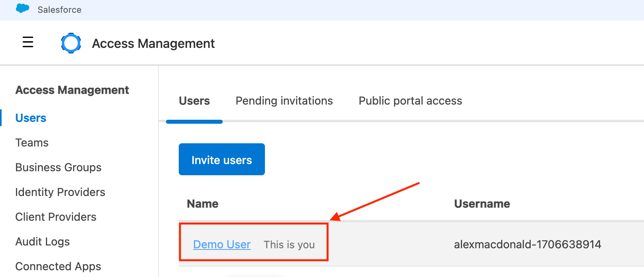
Task: Open the hamburger navigation menu
Action: pyautogui.click(x=28, y=42)
